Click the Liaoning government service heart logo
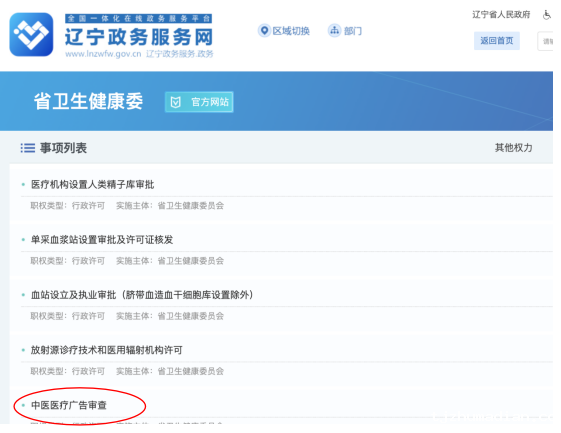This screenshot has width=561, height=433. (31, 34)
